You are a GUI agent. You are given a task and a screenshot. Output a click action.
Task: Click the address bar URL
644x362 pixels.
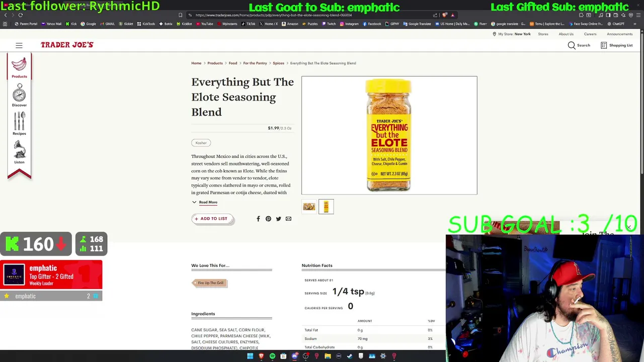click(x=273, y=15)
